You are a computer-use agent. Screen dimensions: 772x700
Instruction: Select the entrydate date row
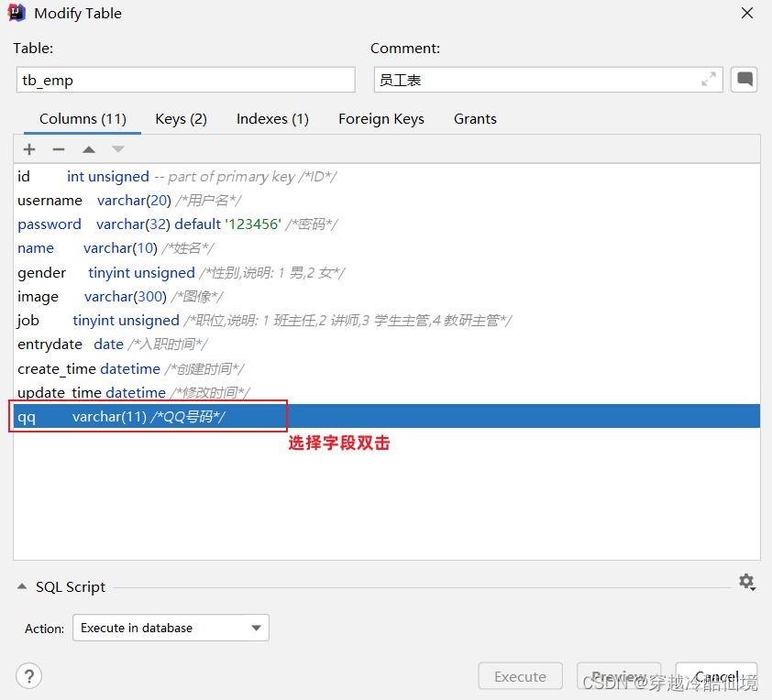click(x=387, y=345)
